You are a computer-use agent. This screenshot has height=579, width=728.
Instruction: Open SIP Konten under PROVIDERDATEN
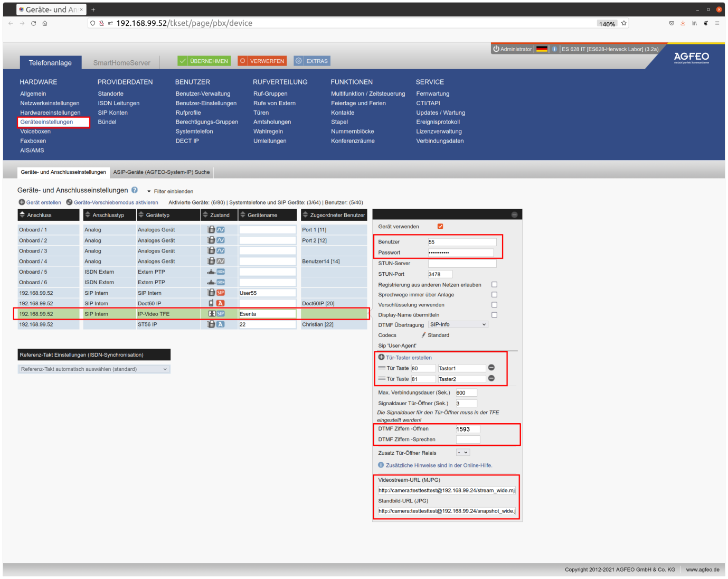pyautogui.click(x=113, y=113)
